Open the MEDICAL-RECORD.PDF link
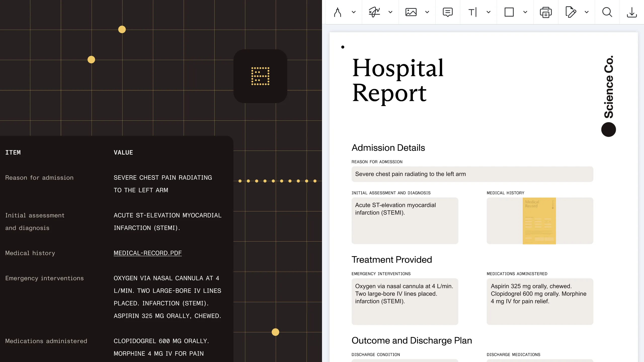This screenshot has width=644, height=362. click(148, 253)
